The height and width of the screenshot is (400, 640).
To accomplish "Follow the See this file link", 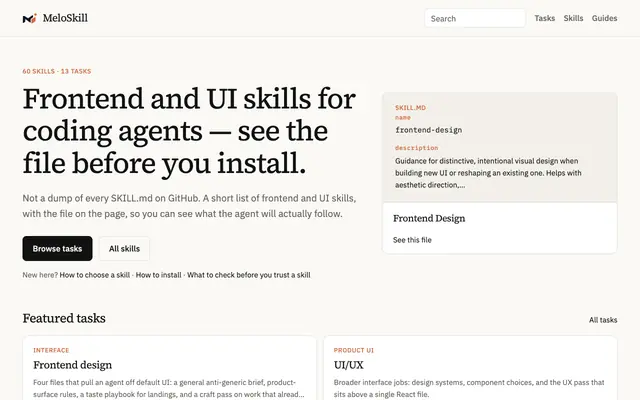I will tap(412, 240).
